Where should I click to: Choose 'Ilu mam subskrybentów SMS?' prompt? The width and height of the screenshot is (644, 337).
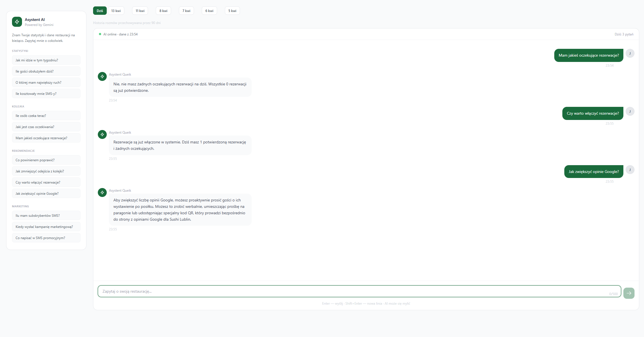(46, 216)
